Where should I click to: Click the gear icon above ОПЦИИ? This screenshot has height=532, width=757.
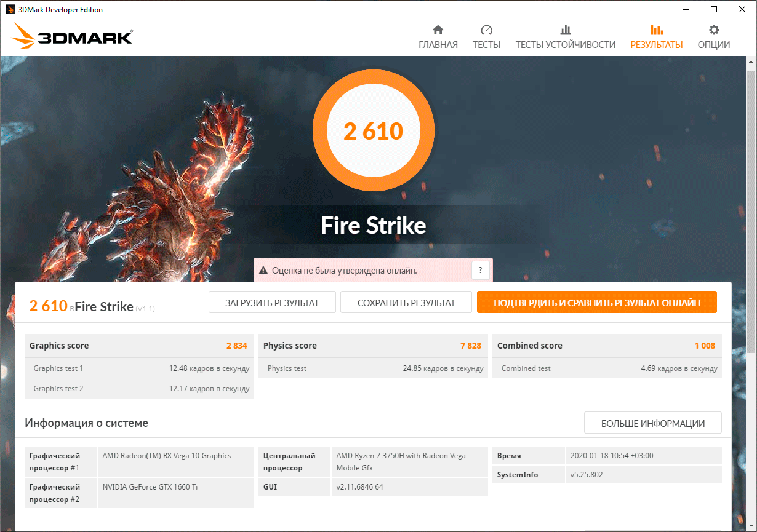714,30
